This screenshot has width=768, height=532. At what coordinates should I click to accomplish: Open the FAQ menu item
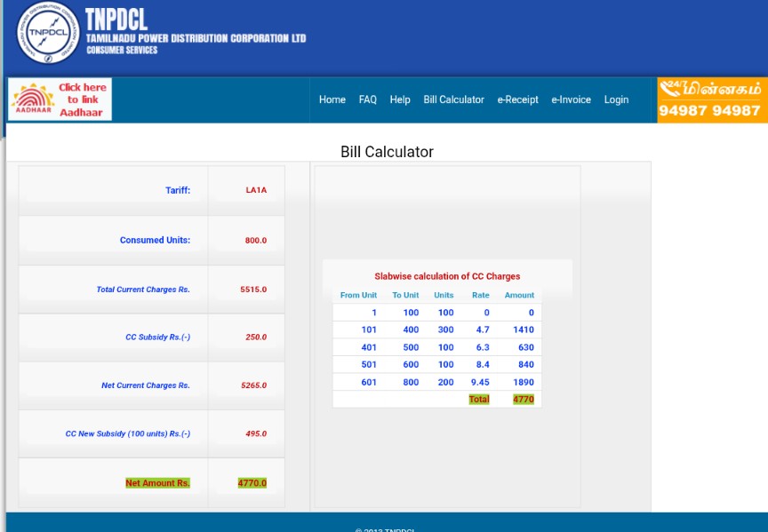pyautogui.click(x=367, y=99)
